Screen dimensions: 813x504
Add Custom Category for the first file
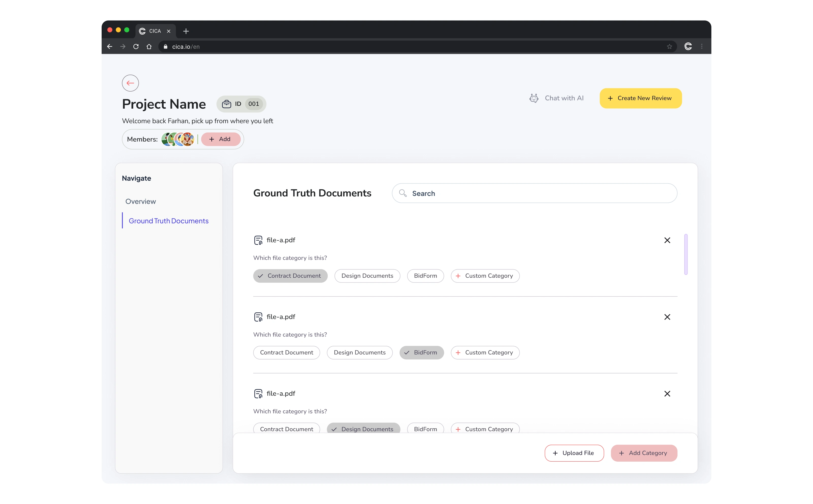pos(485,276)
